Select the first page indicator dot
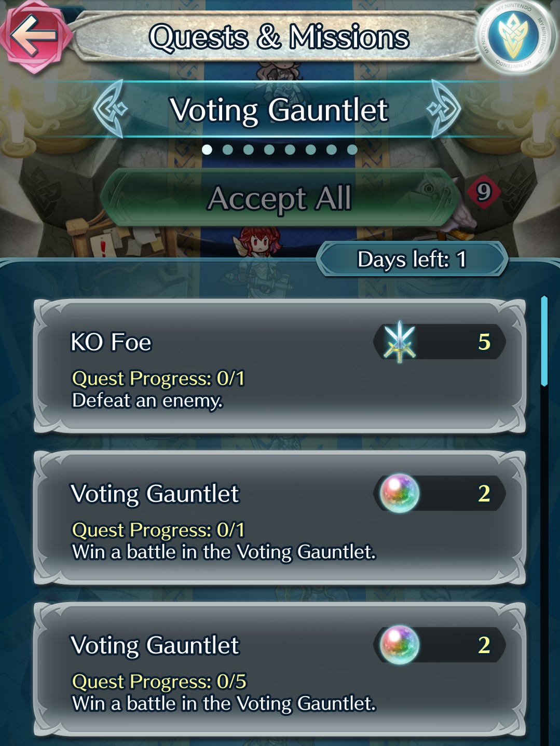Screen dimensions: 560x746 [207, 150]
